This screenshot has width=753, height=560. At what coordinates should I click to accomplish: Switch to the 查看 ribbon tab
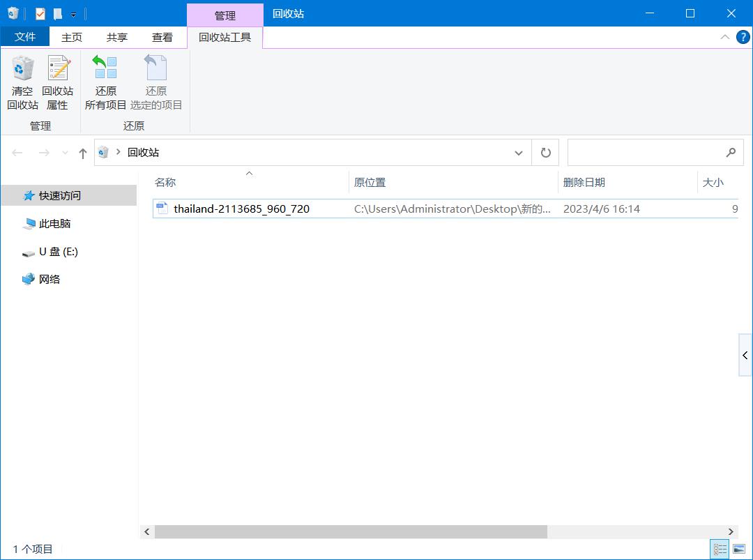tap(162, 37)
